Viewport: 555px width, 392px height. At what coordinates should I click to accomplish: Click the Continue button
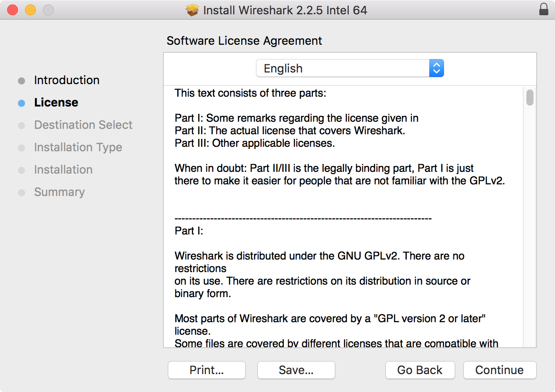(x=499, y=370)
